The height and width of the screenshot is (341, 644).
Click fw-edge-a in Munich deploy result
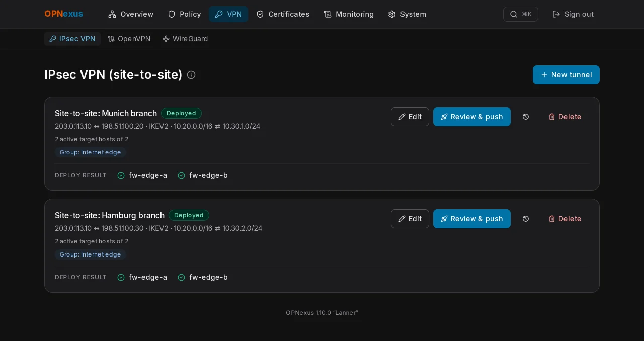pyautogui.click(x=142, y=175)
